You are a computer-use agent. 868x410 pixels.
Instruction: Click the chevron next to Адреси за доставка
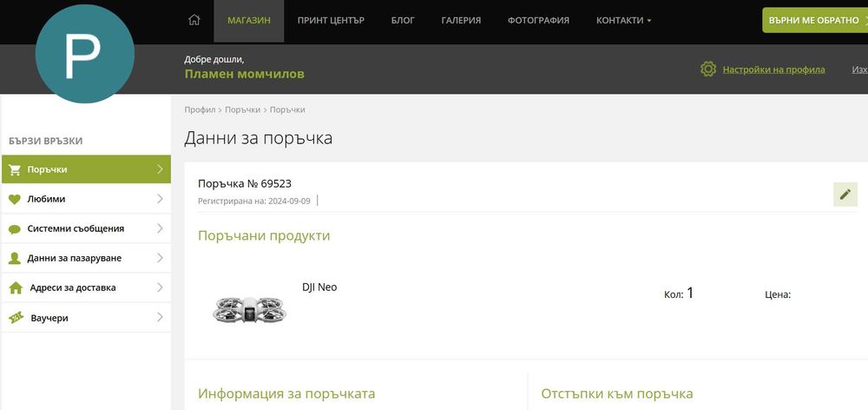pos(160,288)
